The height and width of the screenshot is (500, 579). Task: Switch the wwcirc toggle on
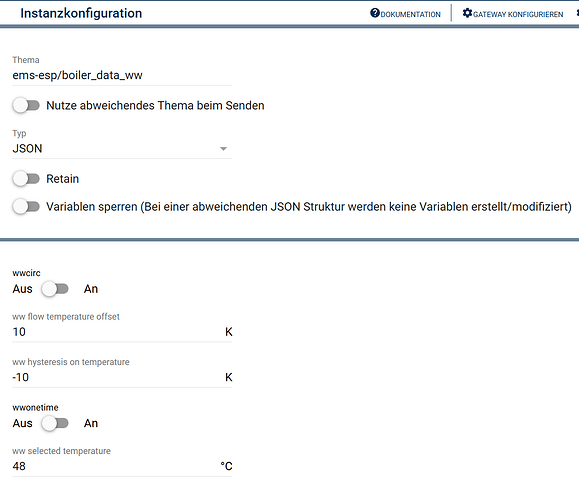coord(55,289)
